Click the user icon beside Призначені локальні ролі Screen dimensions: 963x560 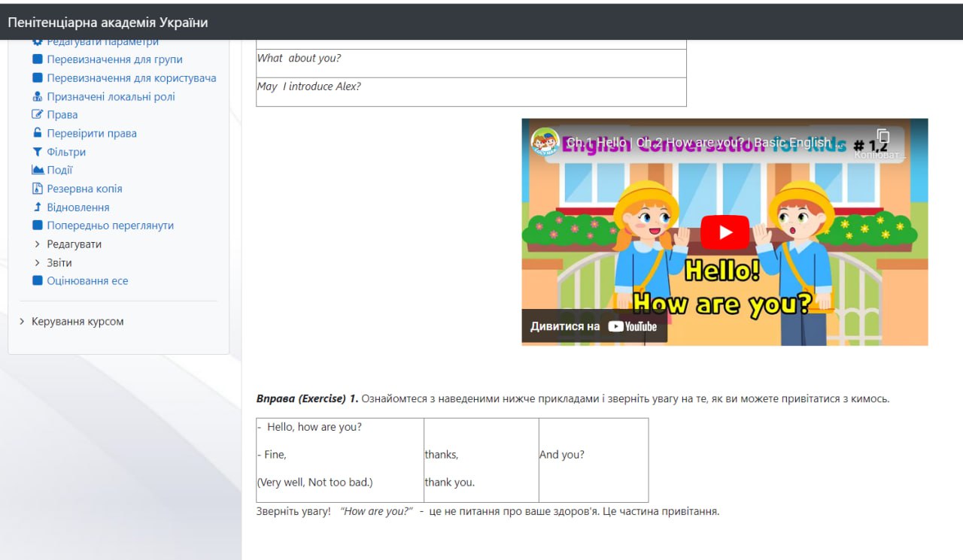coord(38,96)
